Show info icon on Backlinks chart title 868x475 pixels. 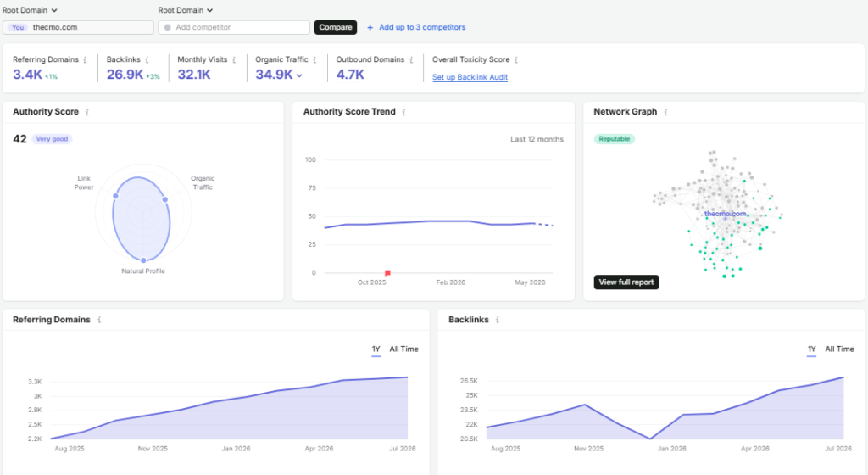[498, 320]
